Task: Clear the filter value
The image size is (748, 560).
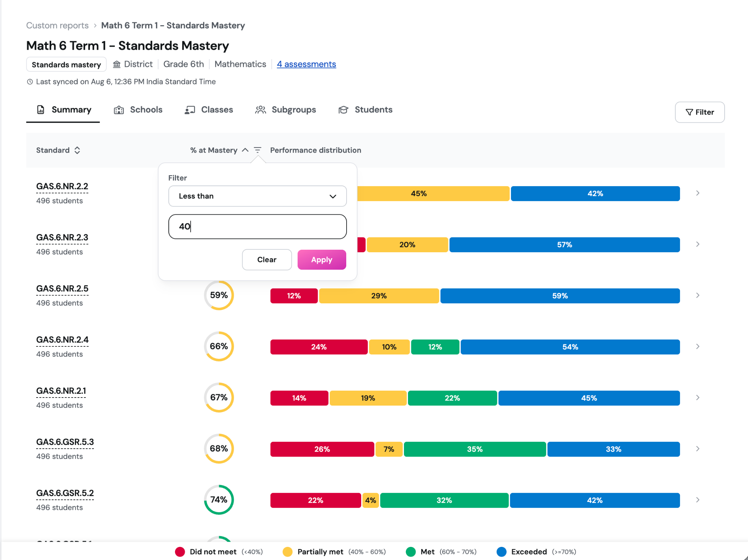Action: tap(267, 260)
